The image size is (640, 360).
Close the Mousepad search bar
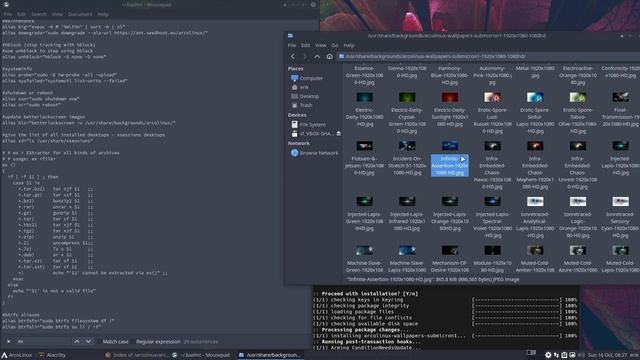click(8, 341)
